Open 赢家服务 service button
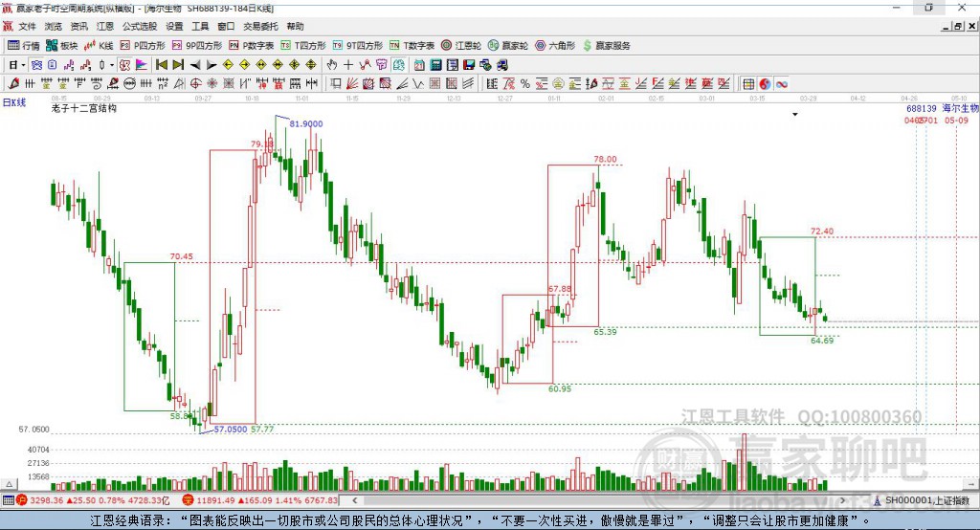The height and width of the screenshot is (530, 980). [606, 46]
